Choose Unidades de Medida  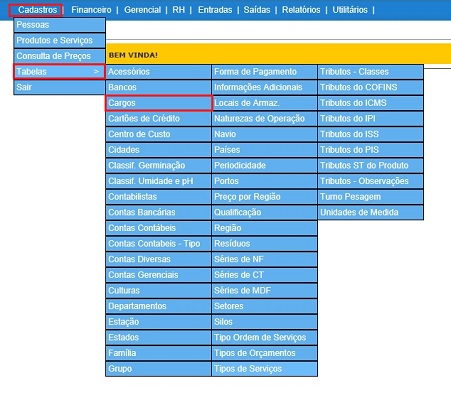click(x=370, y=212)
